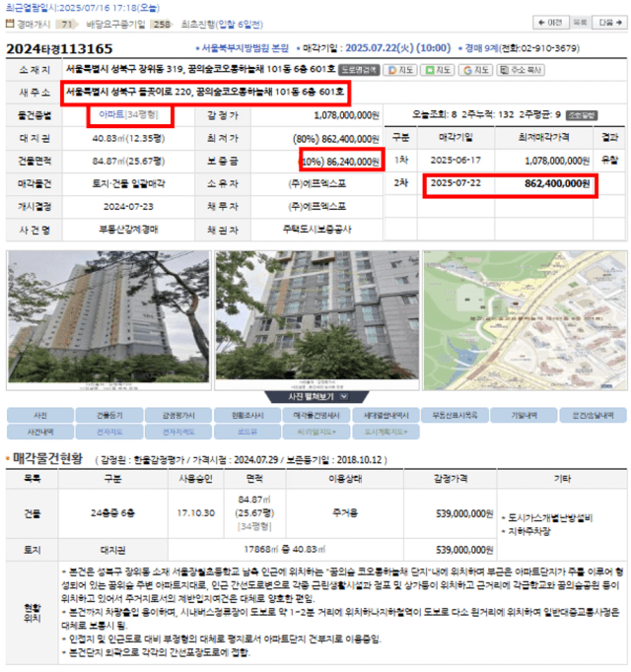Go to the next listing with 다음
The image size is (631, 672).
(609, 23)
